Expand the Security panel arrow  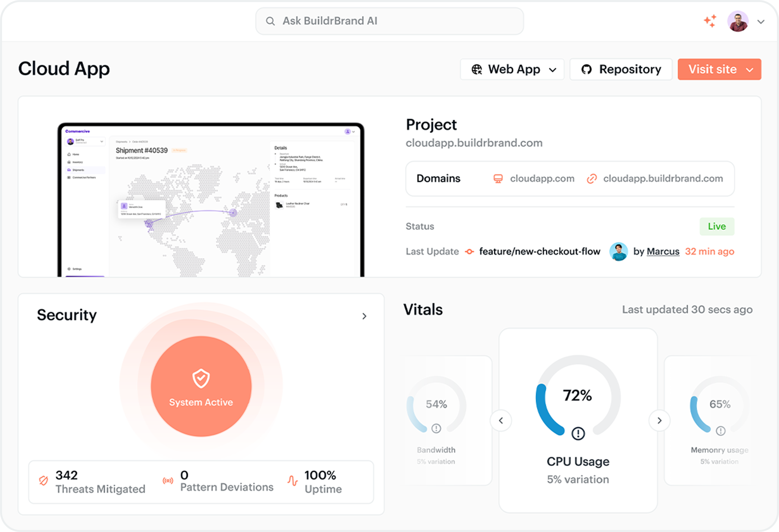pyautogui.click(x=364, y=316)
